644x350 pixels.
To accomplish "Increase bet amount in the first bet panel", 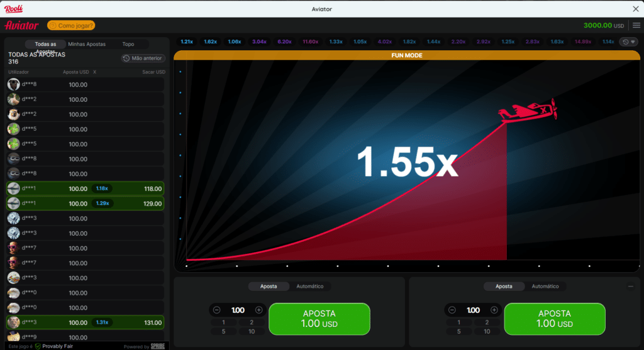I will 258,310.
